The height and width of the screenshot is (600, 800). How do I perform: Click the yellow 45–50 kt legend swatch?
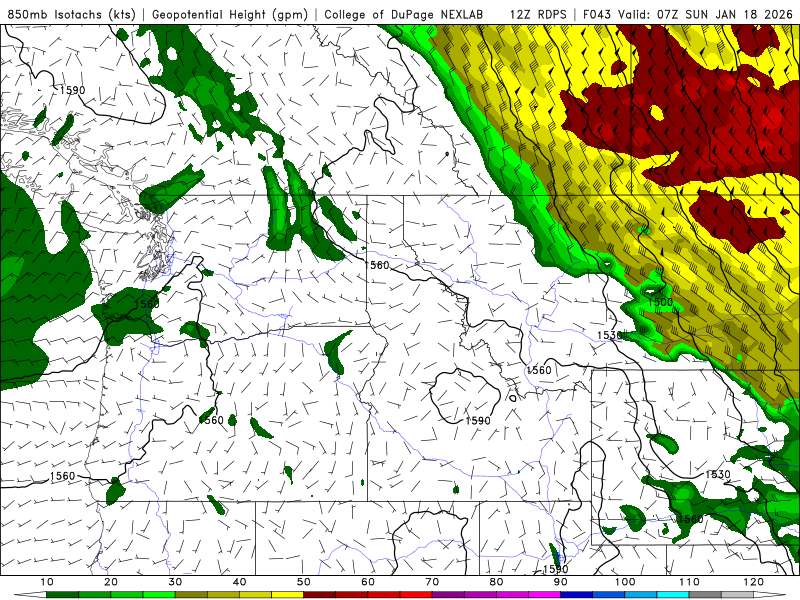pyautogui.click(x=287, y=595)
